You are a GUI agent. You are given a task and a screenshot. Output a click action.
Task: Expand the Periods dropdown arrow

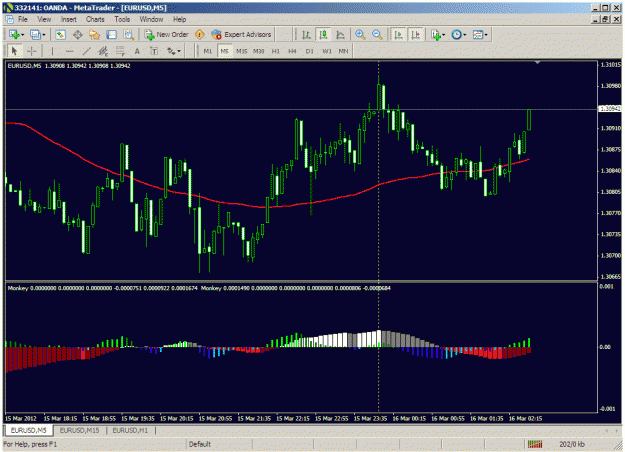click(464, 35)
